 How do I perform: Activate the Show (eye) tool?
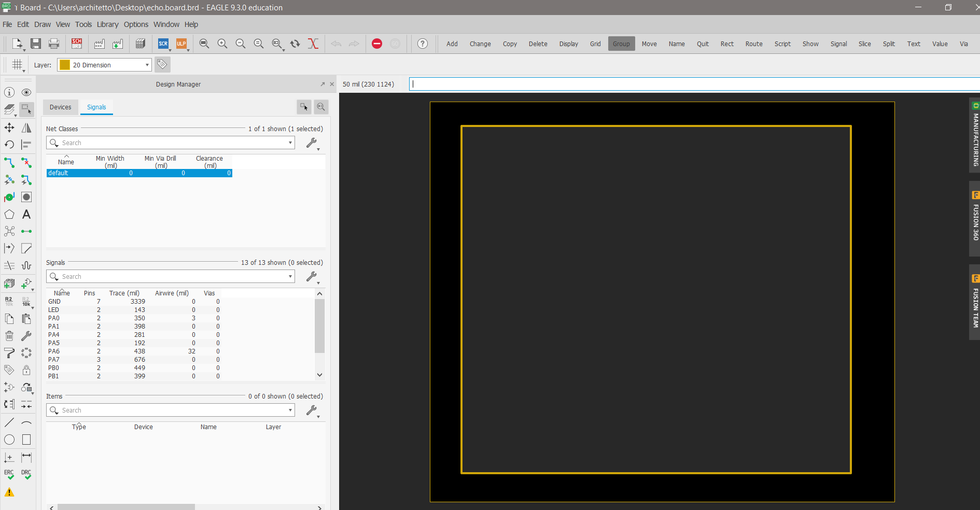point(26,92)
